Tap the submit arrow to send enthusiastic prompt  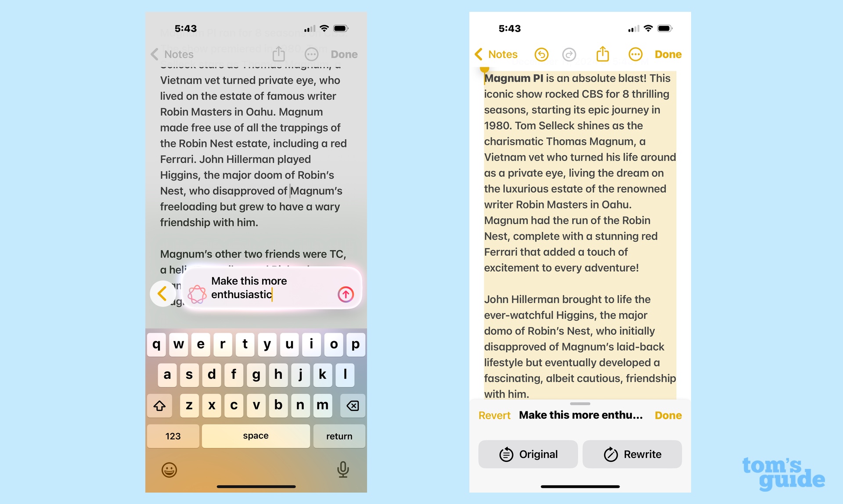point(345,294)
